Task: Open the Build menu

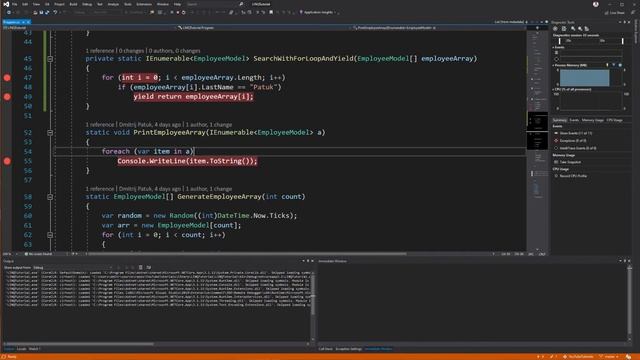Action: [73, 4]
